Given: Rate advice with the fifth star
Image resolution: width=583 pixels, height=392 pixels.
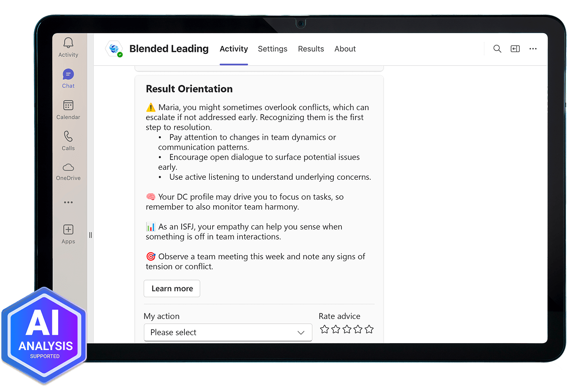Looking at the screenshot, I should (369, 329).
